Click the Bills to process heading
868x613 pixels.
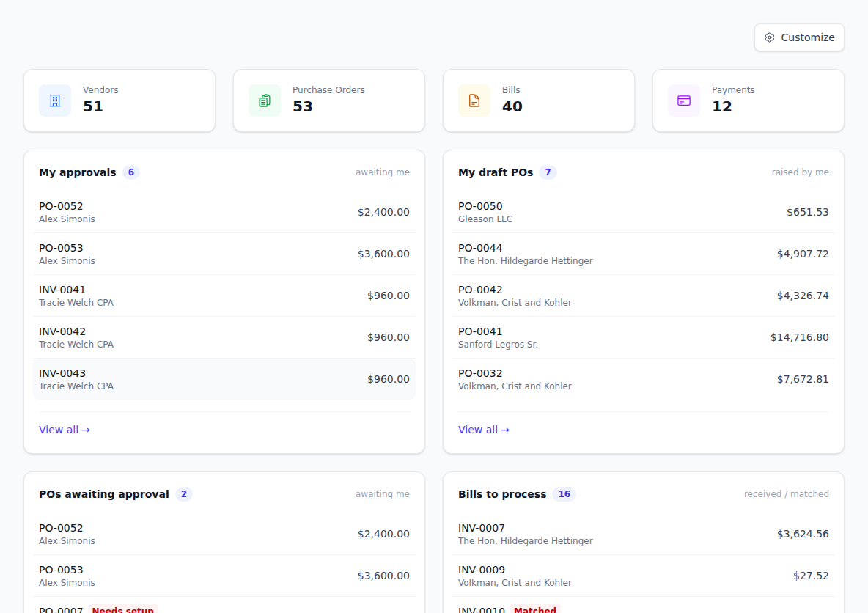point(502,494)
